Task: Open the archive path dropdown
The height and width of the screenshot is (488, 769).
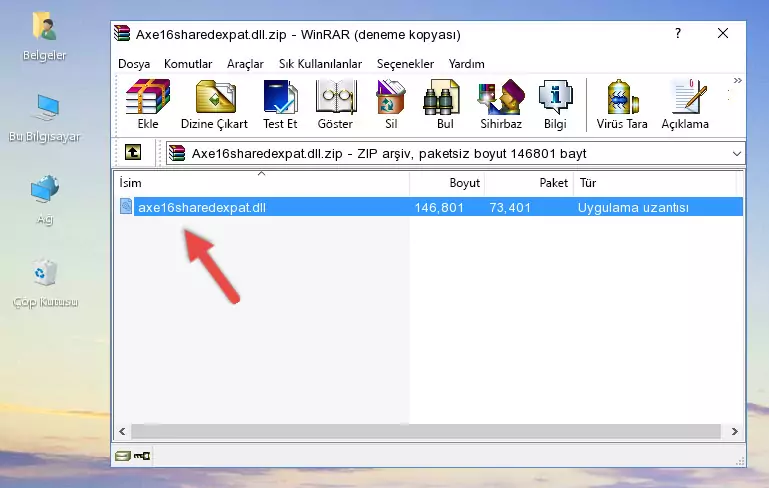Action: point(737,154)
